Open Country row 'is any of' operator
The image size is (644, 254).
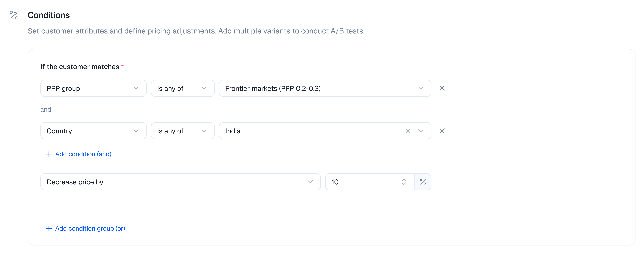coord(183,131)
